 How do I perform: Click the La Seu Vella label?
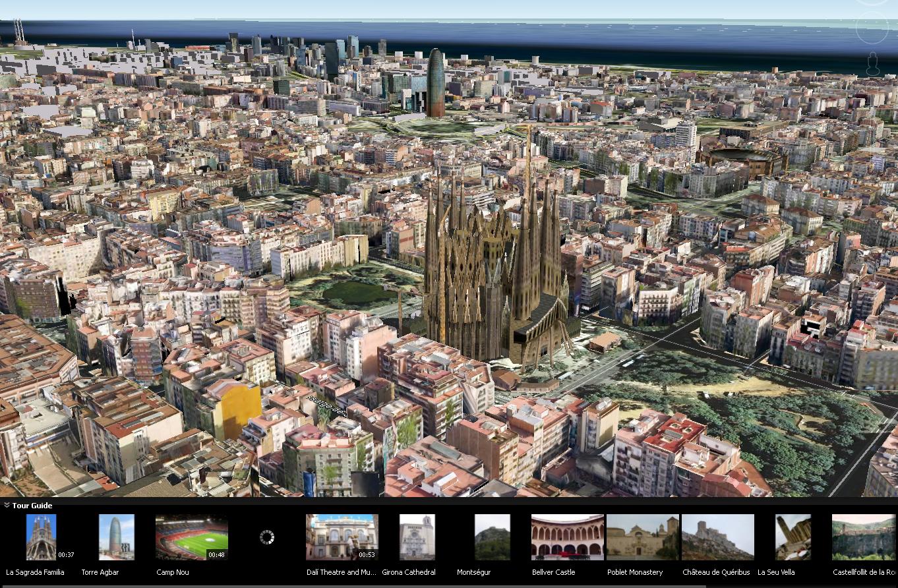click(x=777, y=573)
